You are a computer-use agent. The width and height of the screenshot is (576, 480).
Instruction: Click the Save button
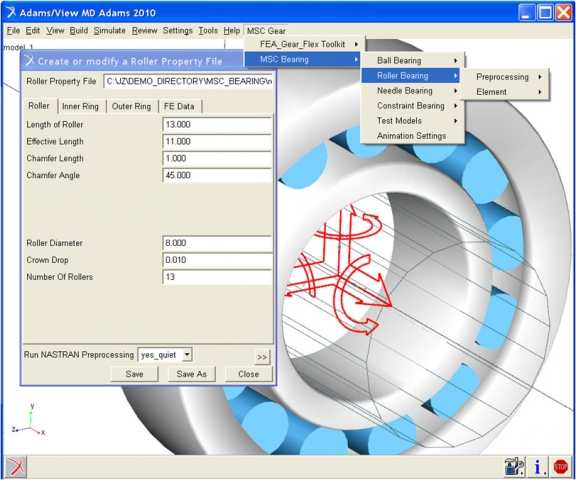(134, 374)
